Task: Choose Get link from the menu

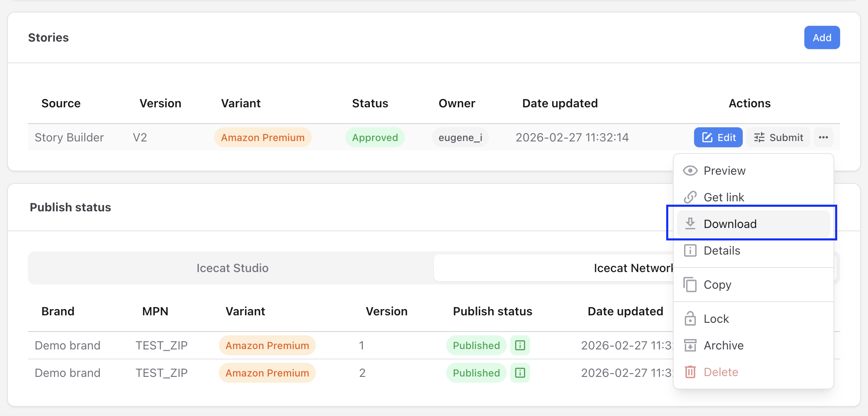Action: (x=723, y=197)
